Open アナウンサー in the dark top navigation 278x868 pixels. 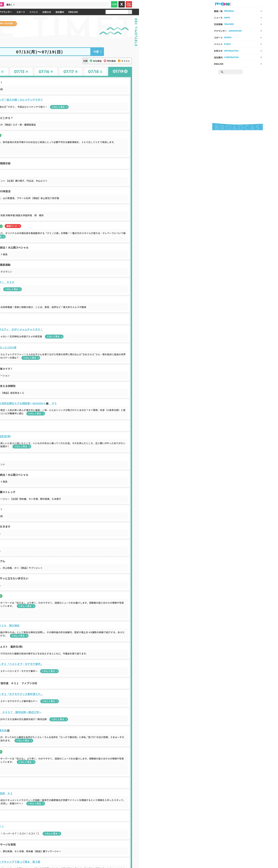coord(6,12)
